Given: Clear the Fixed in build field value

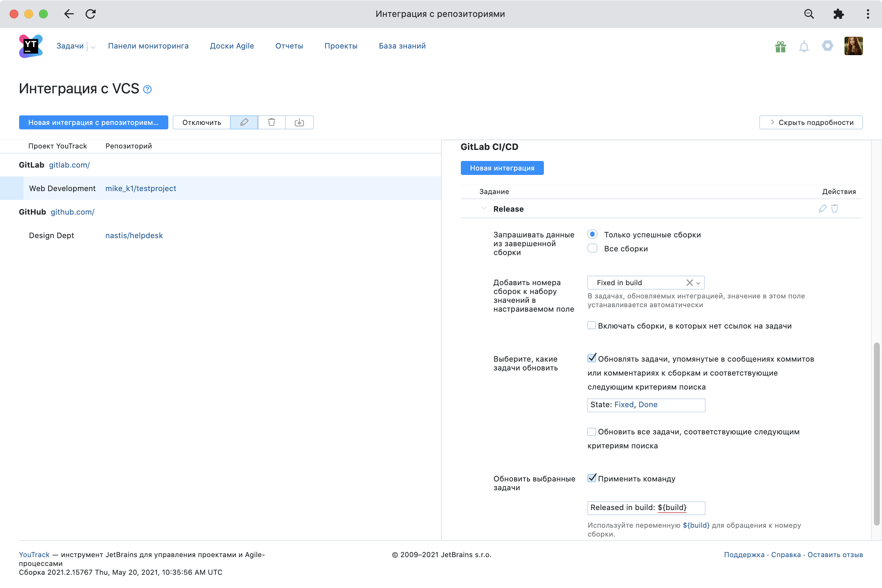Looking at the screenshot, I should point(689,283).
